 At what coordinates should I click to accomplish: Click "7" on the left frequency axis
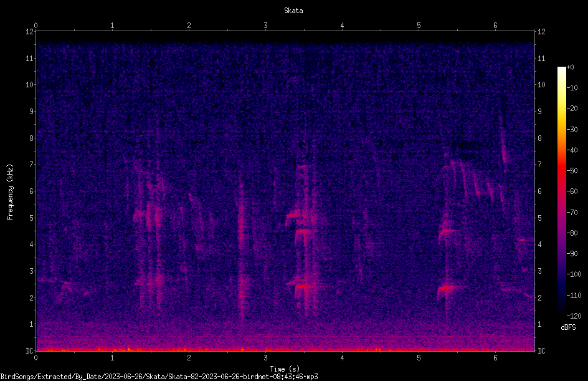click(x=31, y=165)
